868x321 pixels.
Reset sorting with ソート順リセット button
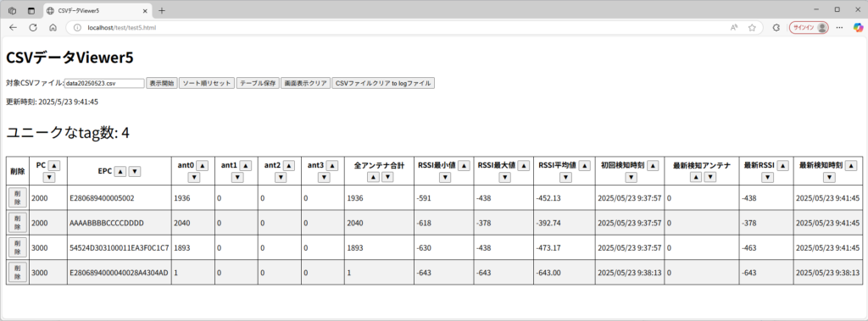[207, 83]
